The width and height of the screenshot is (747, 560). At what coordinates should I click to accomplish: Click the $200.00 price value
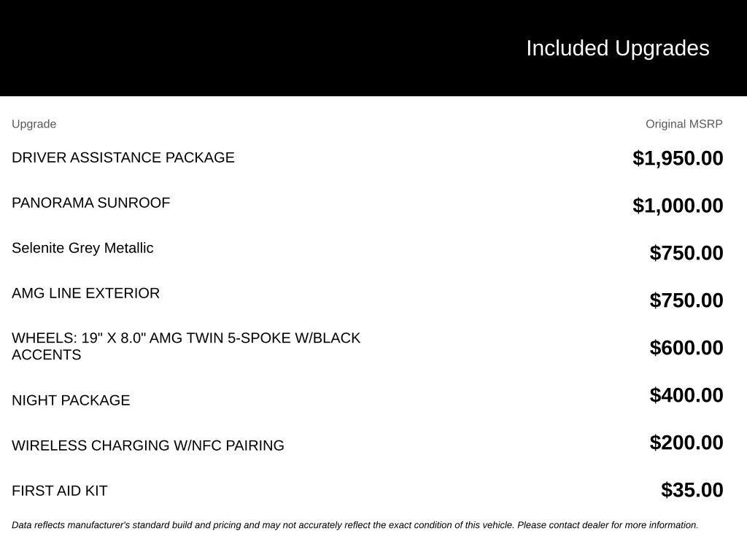tap(686, 443)
